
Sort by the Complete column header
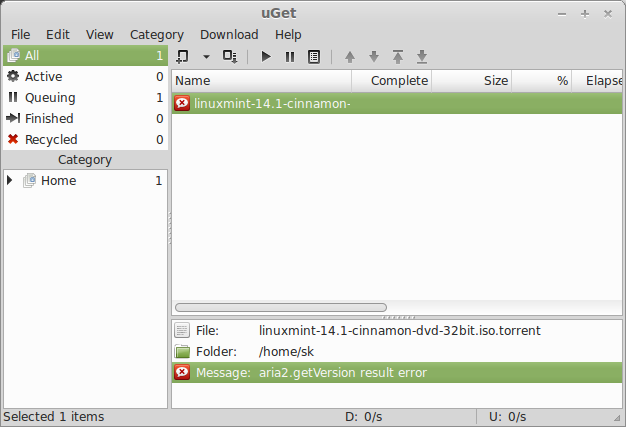pos(392,81)
